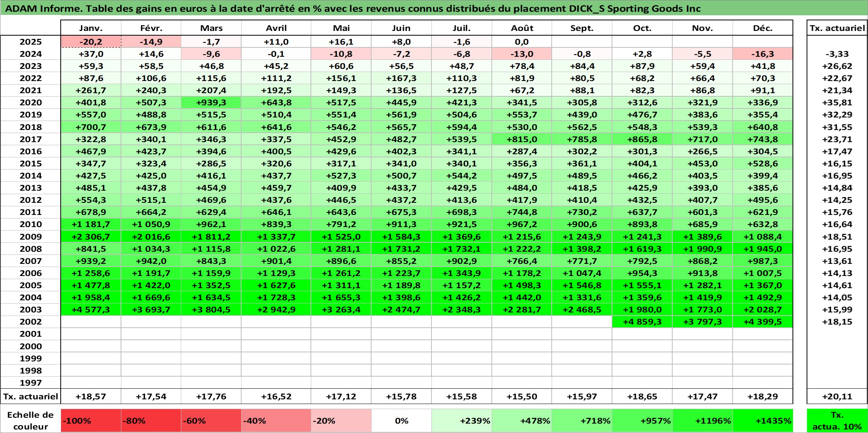Select the 2009 row label
868x433 pixels.
pos(31,237)
